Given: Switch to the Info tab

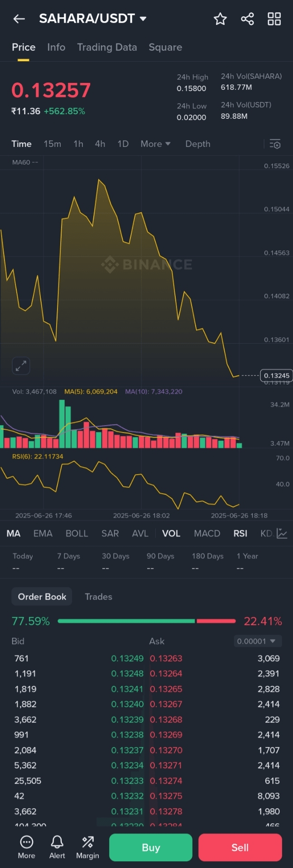Looking at the screenshot, I should [56, 47].
